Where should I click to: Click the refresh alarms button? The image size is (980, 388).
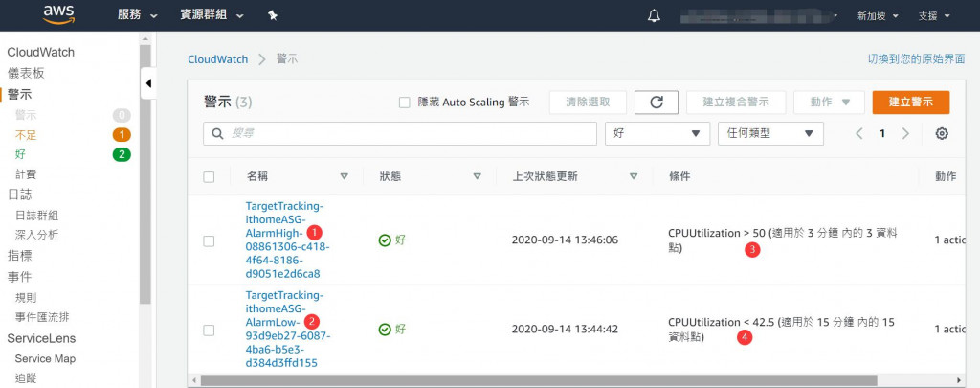coord(656,103)
